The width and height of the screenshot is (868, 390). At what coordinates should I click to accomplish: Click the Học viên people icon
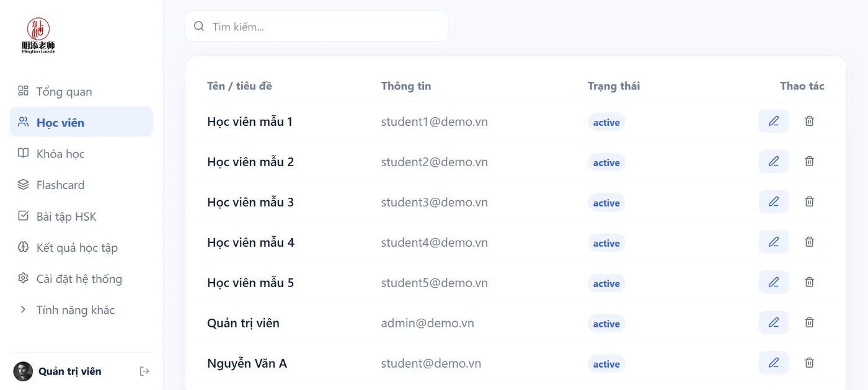pyautogui.click(x=23, y=122)
